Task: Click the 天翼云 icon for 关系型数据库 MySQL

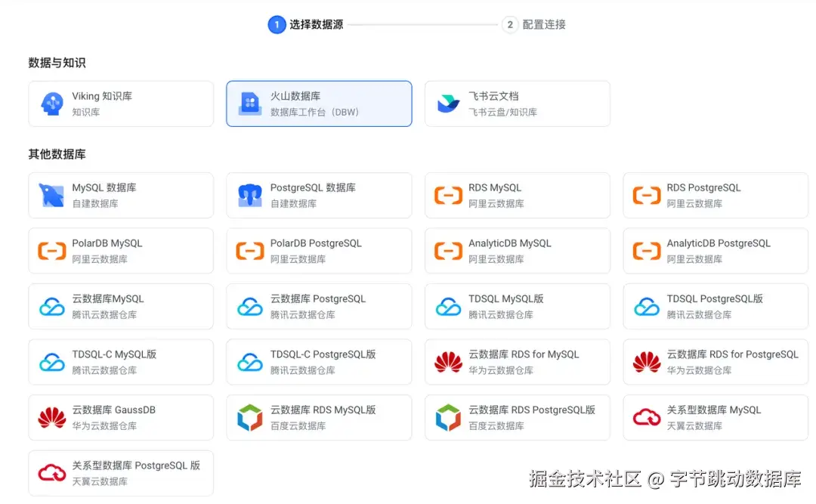Action: click(647, 418)
